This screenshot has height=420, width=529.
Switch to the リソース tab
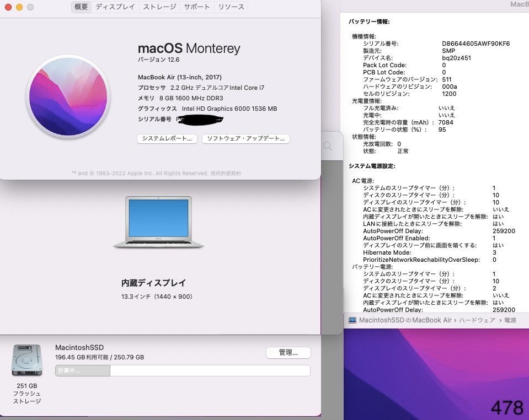[x=231, y=7]
